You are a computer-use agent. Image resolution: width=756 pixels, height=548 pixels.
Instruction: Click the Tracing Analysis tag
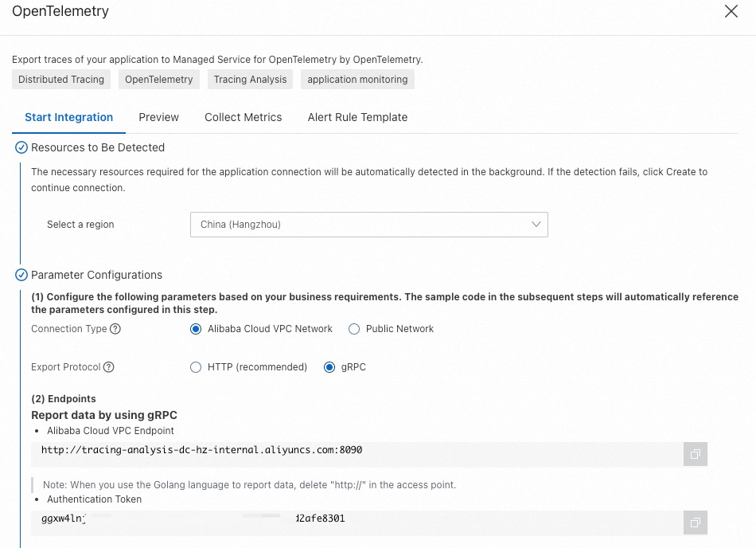pos(250,80)
